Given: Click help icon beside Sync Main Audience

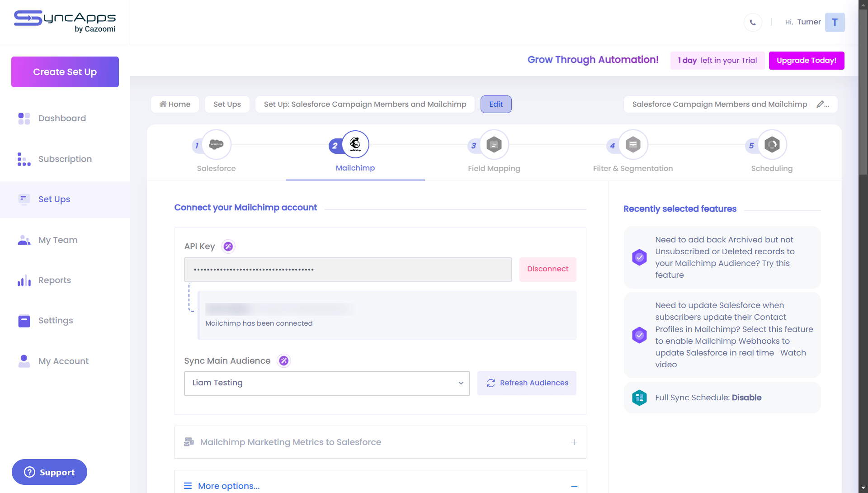Looking at the screenshot, I should point(284,361).
